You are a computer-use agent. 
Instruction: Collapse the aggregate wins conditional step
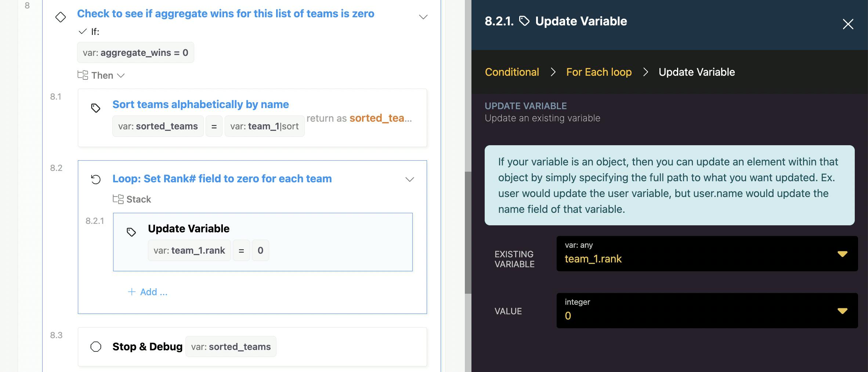[423, 17]
